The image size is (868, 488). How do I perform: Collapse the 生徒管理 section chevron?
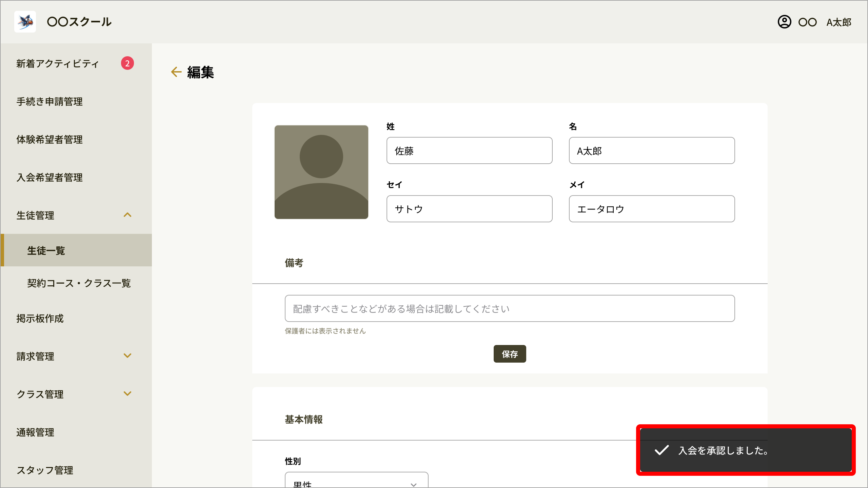pos(127,215)
